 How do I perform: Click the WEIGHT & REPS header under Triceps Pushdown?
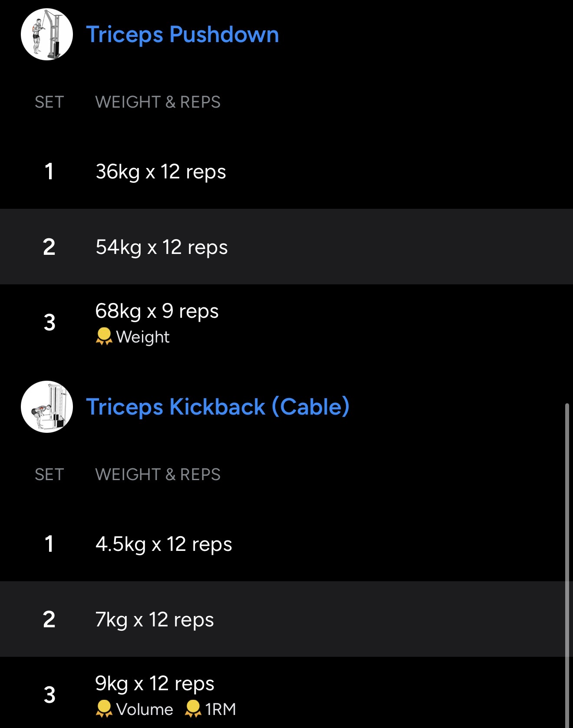158,102
